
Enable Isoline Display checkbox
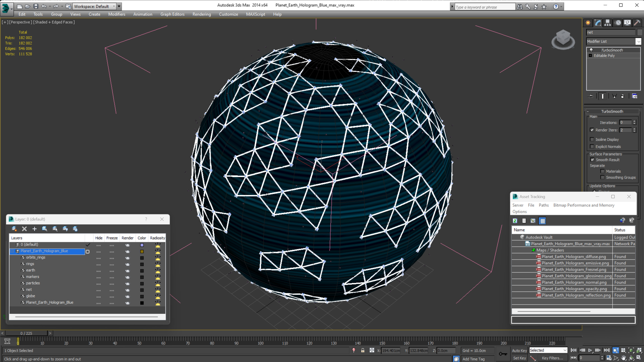[592, 139]
